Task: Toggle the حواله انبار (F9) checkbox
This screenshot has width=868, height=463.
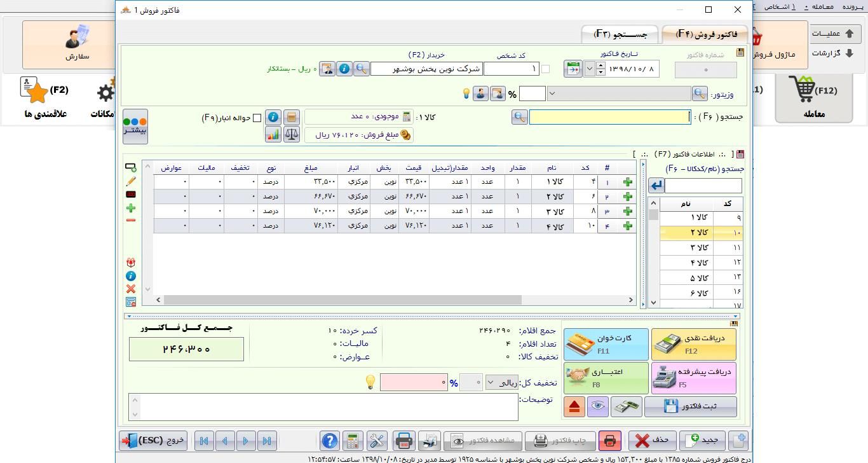Action: (x=257, y=118)
